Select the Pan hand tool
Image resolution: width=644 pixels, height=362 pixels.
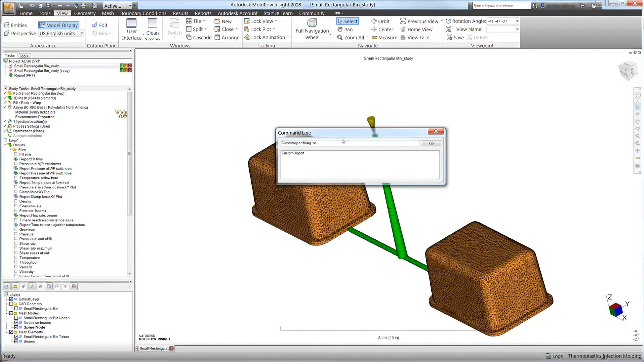pyautogui.click(x=340, y=29)
